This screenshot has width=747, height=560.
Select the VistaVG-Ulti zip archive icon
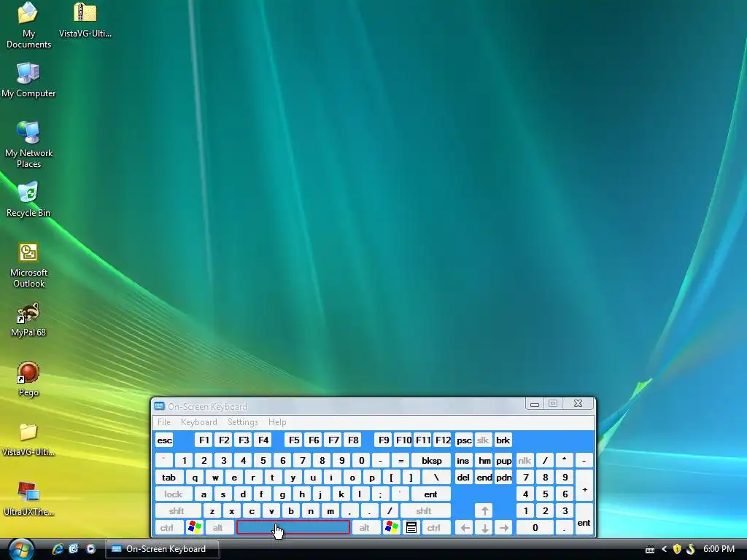coord(85,20)
